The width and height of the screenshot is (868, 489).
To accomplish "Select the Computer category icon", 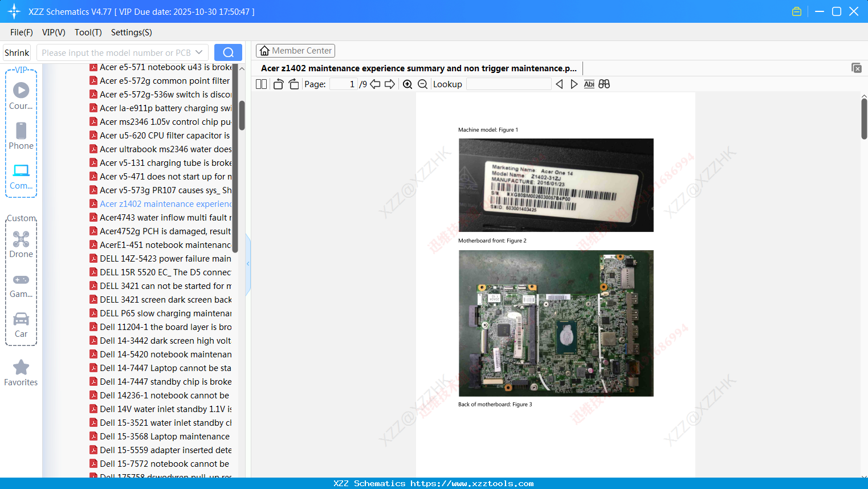I will point(21,176).
